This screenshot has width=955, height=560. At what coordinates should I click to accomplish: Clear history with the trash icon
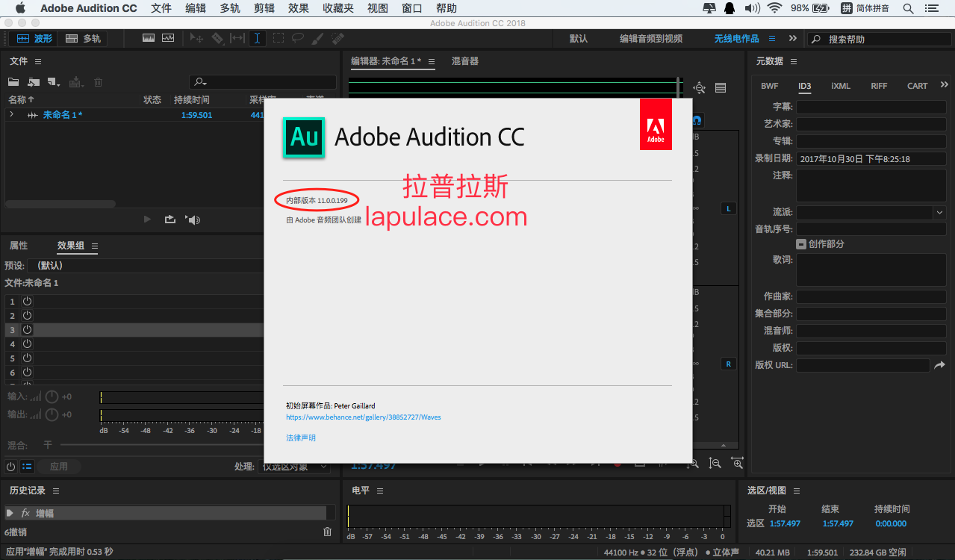(x=327, y=532)
